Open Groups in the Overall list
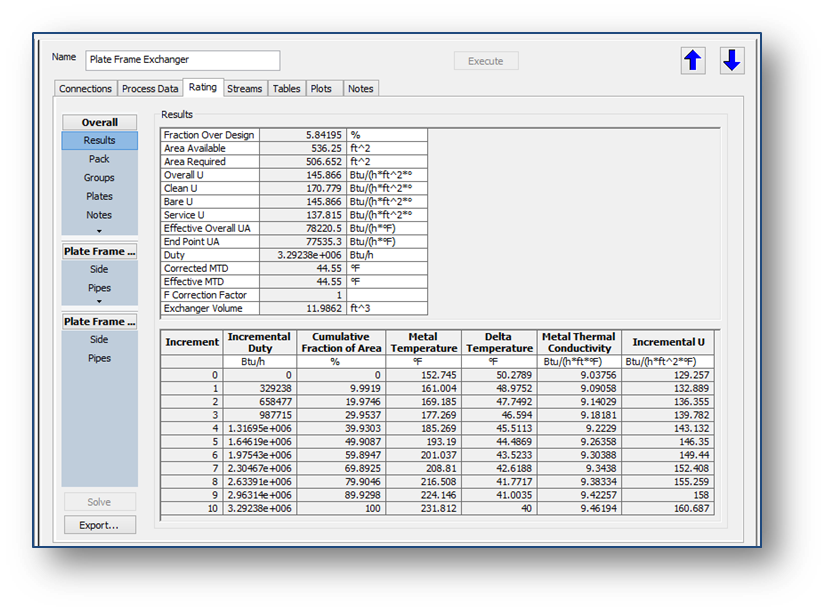This screenshot has width=827, height=613. [x=100, y=178]
